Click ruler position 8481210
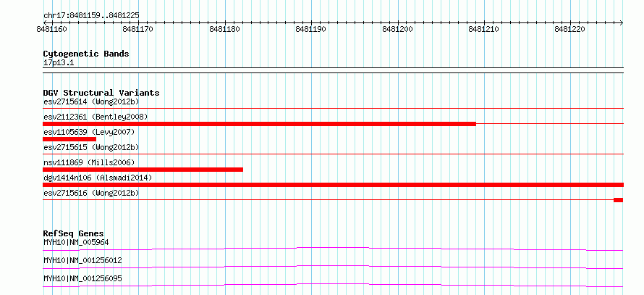644x295 pixels. click(484, 29)
